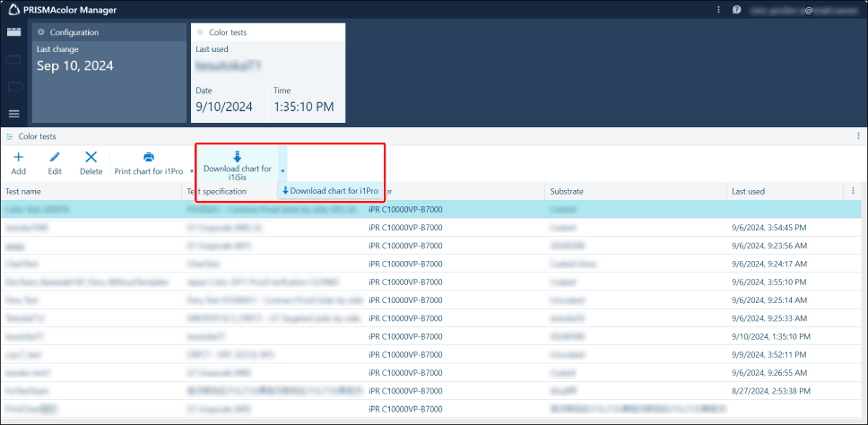Click the top dashboard icon in sidebar
The height and width of the screenshot is (425, 868).
pyautogui.click(x=14, y=32)
